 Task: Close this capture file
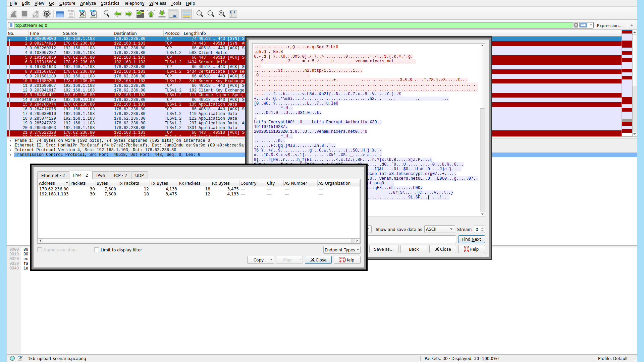tap(82, 14)
